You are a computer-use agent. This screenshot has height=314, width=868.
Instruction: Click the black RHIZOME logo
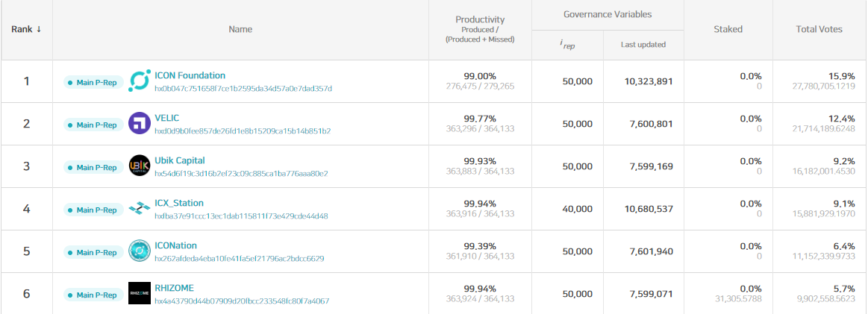coord(139,293)
